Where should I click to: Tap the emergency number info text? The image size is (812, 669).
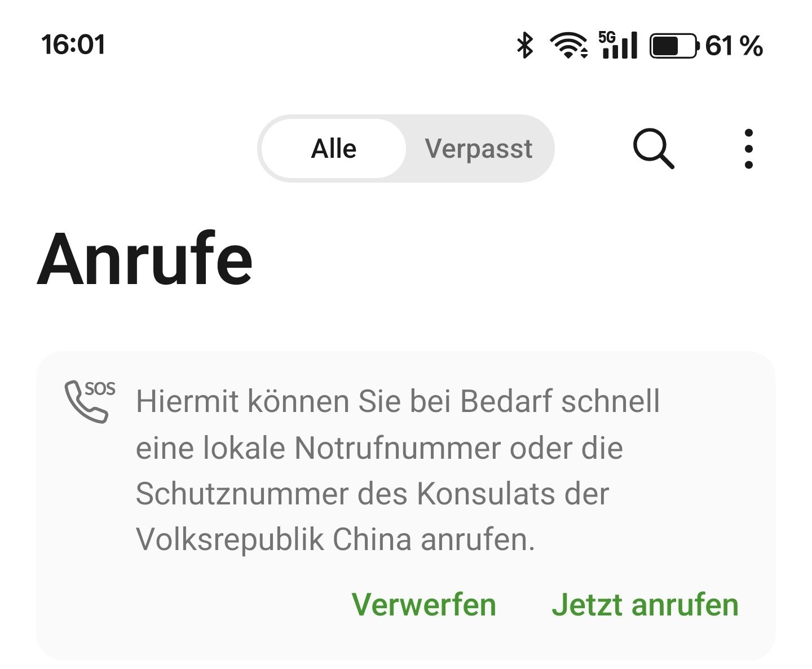click(x=398, y=470)
